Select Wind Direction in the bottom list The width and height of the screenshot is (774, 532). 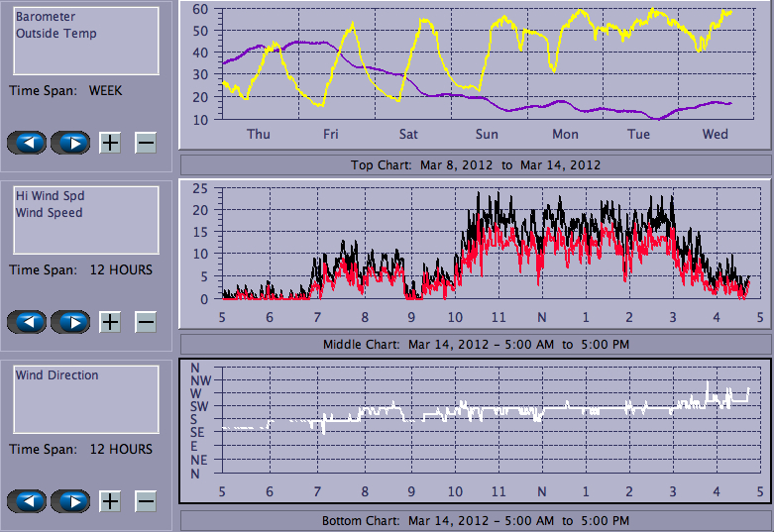[57, 375]
